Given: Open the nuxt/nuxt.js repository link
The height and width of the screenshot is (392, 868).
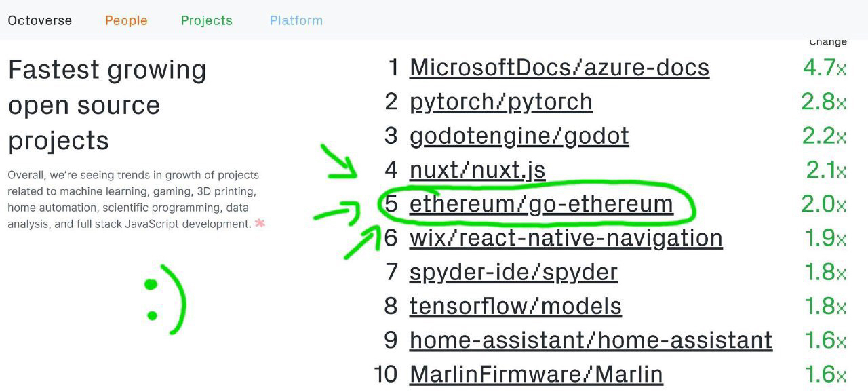Looking at the screenshot, I should (x=477, y=170).
